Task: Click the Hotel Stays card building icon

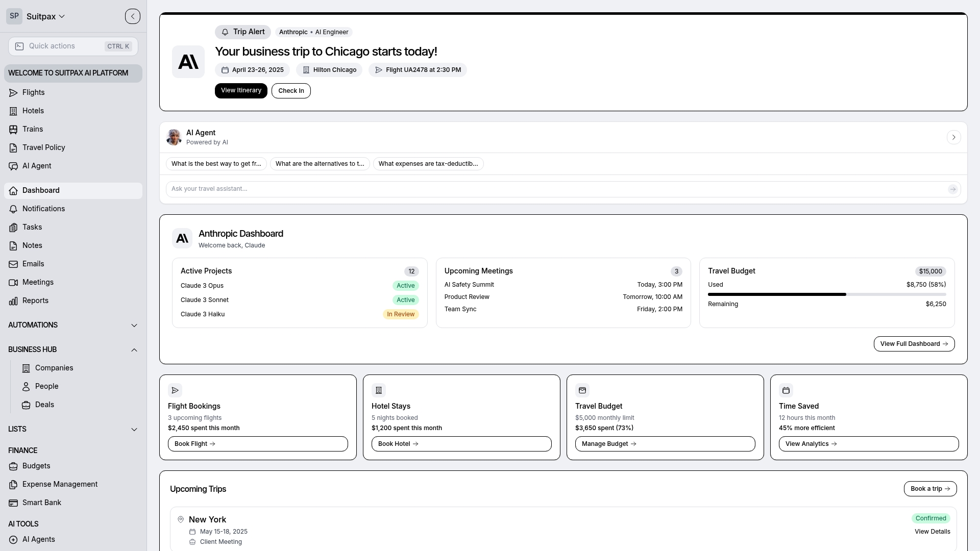Action: coord(379,390)
